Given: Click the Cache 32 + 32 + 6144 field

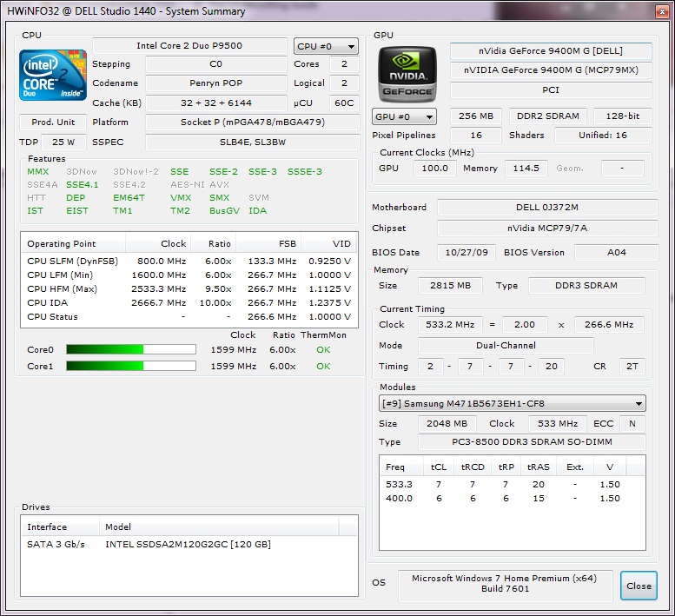Looking at the screenshot, I should tap(216, 103).
